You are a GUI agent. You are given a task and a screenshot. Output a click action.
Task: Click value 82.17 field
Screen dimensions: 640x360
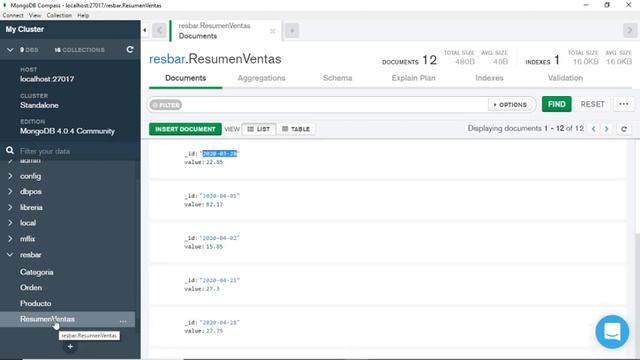coord(215,204)
